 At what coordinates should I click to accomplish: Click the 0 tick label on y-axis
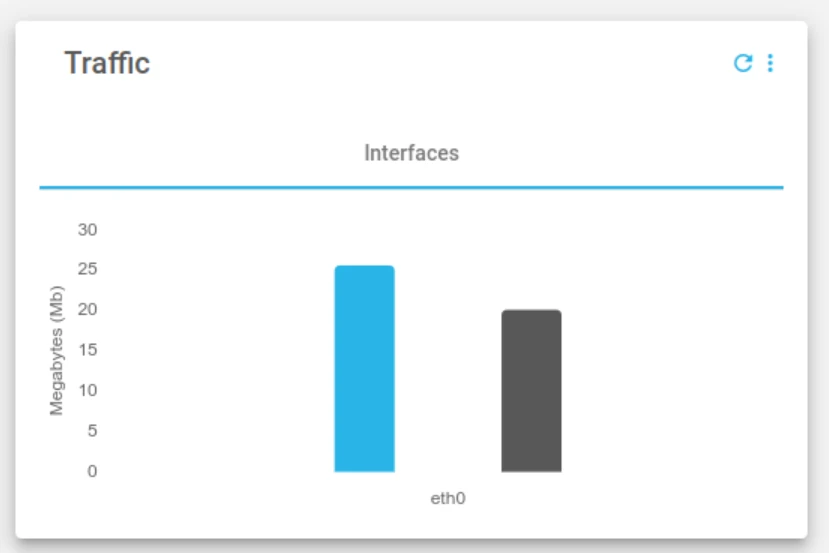pyautogui.click(x=92, y=470)
